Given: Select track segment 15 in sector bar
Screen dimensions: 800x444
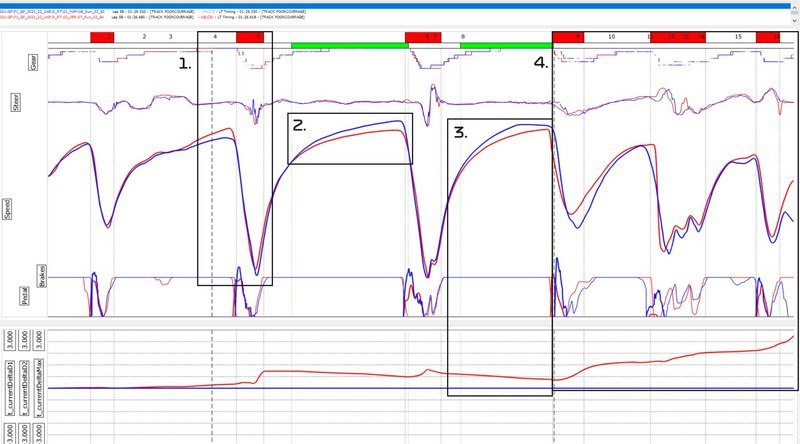Looking at the screenshot, I should [x=738, y=36].
